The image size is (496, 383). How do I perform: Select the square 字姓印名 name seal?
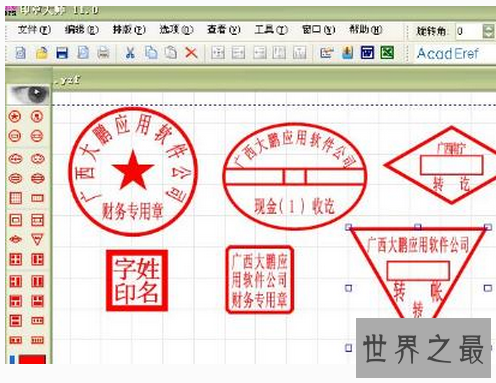(x=137, y=281)
